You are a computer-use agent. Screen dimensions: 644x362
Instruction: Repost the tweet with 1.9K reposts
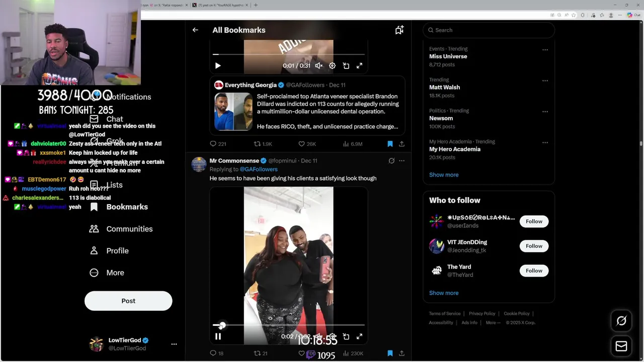[x=263, y=144]
